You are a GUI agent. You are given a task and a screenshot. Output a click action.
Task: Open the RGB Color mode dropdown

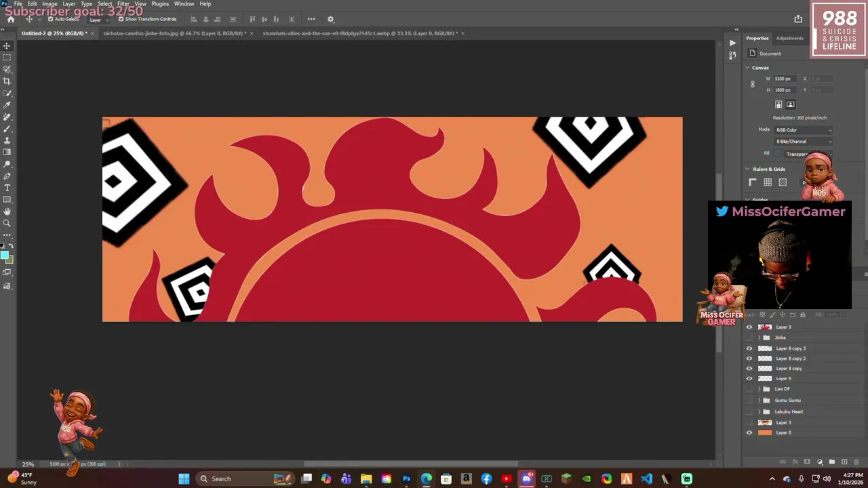pyautogui.click(x=803, y=130)
